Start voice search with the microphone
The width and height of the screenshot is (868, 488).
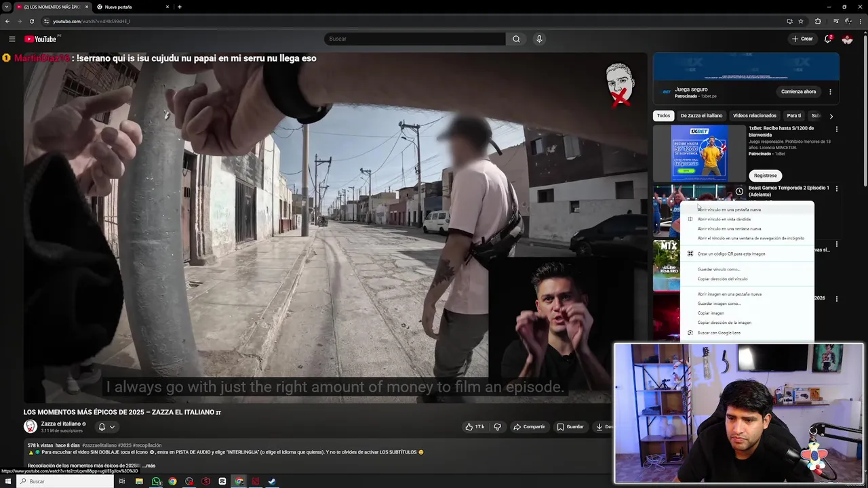[539, 39]
